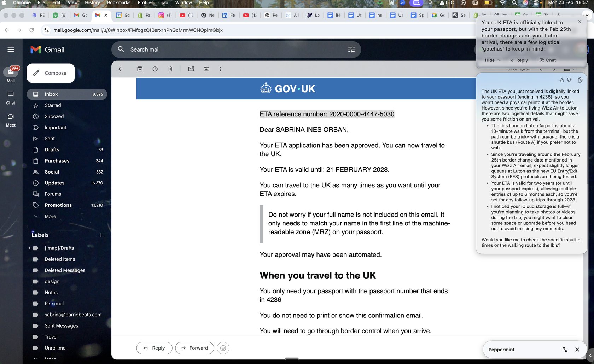The width and height of the screenshot is (594, 364).
Task: Archive the GOV.UK email
Action: (x=140, y=69)
